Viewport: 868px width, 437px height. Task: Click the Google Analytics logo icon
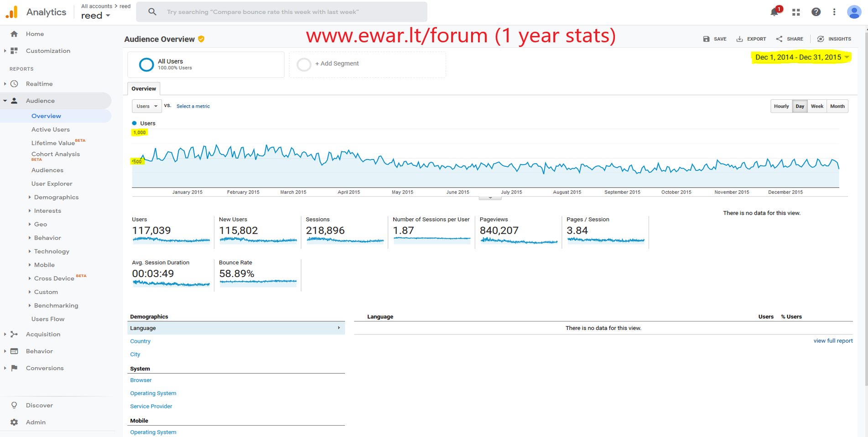[12, 12]
